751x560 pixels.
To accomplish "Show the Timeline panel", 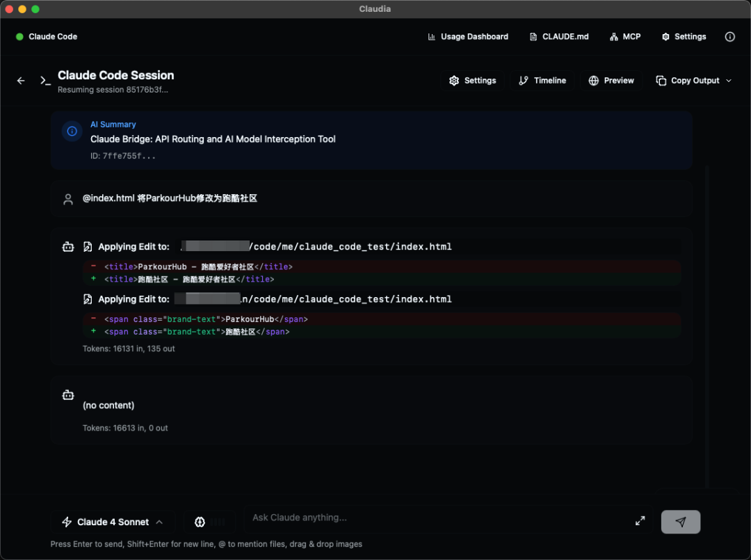I will (542, 81).
